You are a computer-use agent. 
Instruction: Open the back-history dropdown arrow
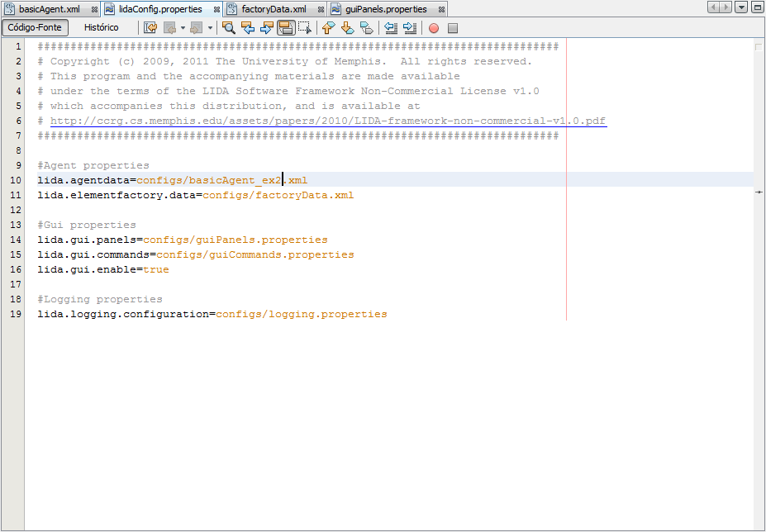(x=183, y=27)
